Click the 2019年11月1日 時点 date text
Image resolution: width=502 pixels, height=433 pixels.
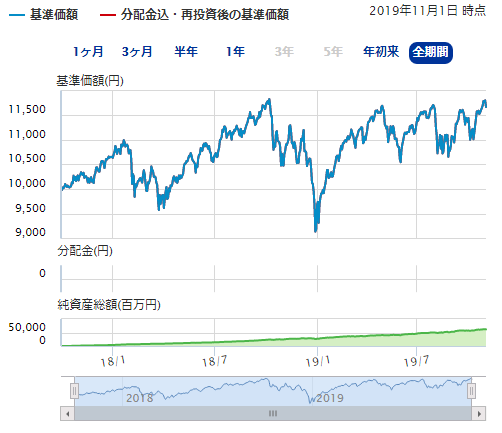coord(428,11)
